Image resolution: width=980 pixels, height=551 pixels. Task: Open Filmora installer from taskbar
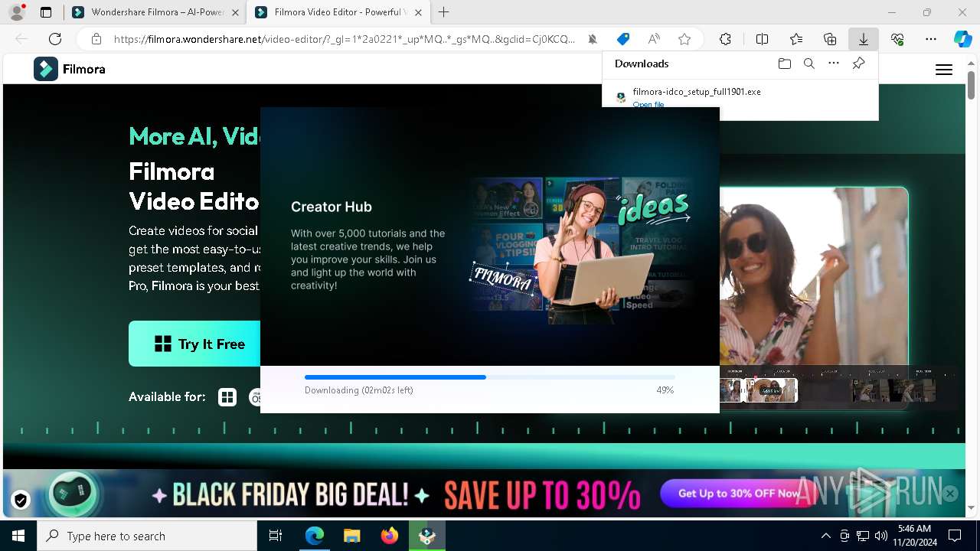click(426, 536)
